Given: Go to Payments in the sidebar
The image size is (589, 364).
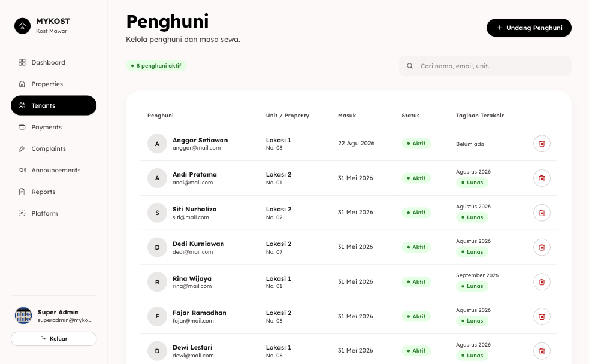Looking at the screenshot, I should [x=53, y=127].
